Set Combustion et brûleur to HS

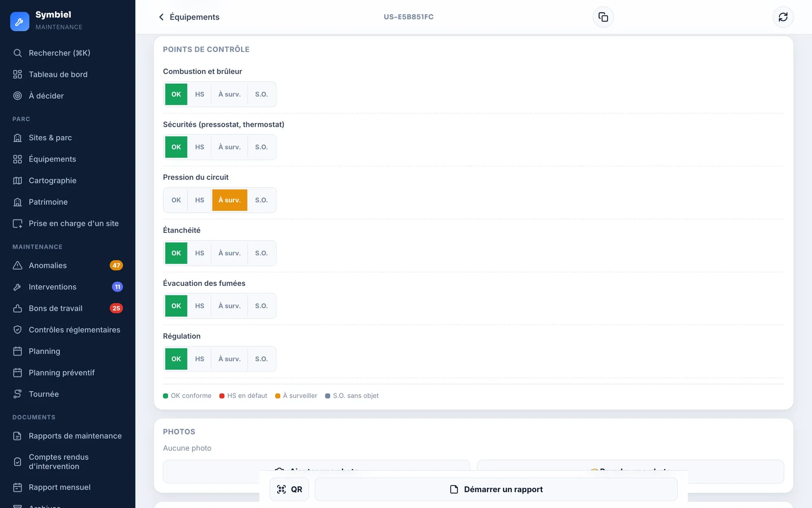(x=199, y=94)
